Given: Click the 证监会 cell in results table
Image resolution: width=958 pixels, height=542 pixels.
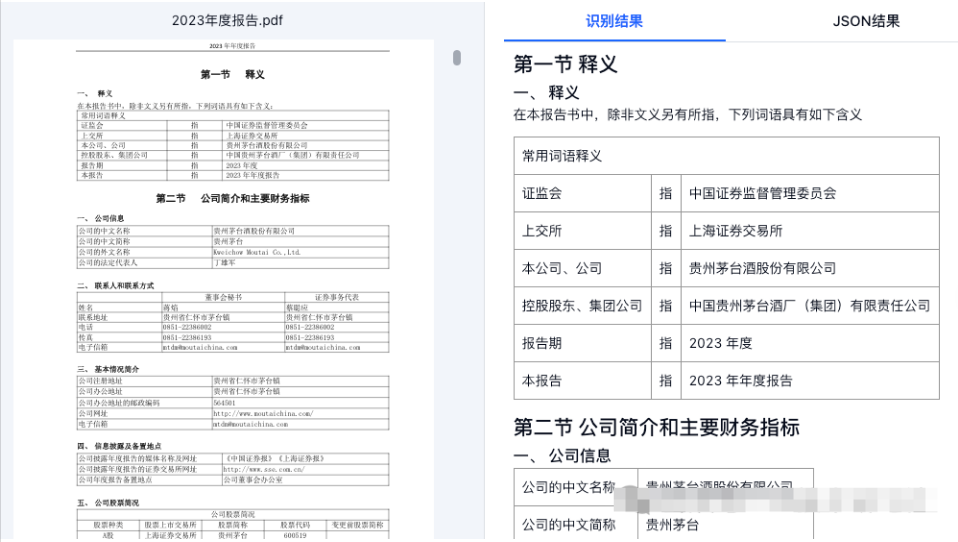Looking at the screenshot, I should click(582, 193).
